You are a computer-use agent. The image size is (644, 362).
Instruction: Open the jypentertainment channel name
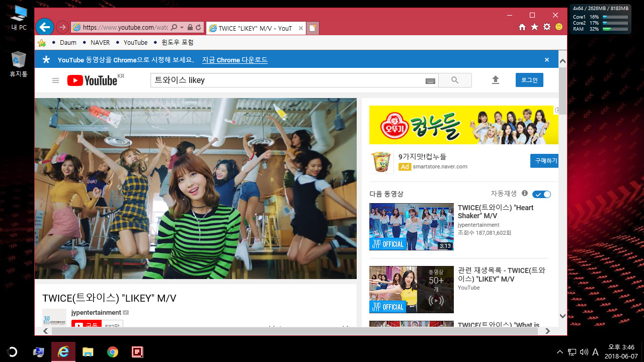point(96,313)
